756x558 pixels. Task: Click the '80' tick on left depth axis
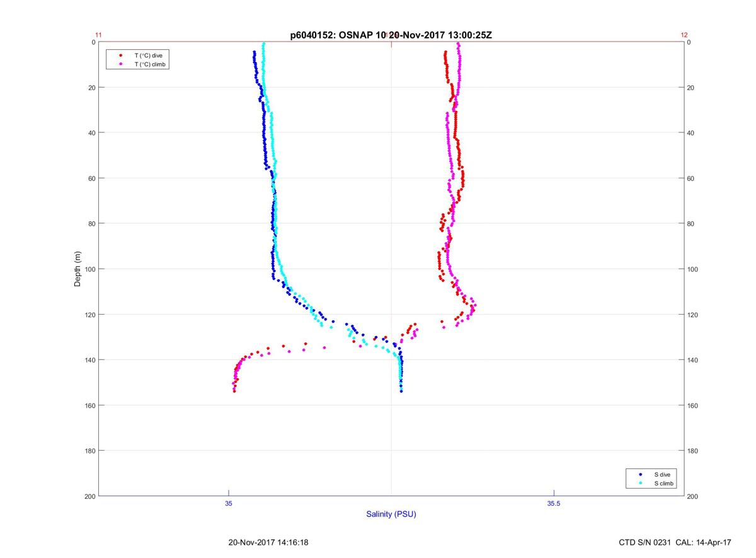coord(92,224)
